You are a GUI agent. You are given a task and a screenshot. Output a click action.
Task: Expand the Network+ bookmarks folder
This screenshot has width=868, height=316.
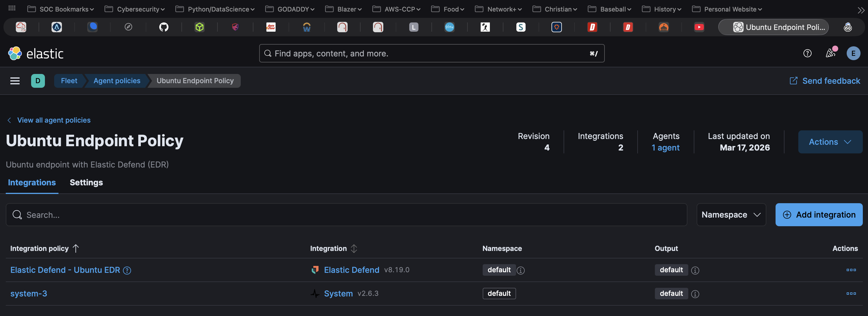[x=498, y=9]
